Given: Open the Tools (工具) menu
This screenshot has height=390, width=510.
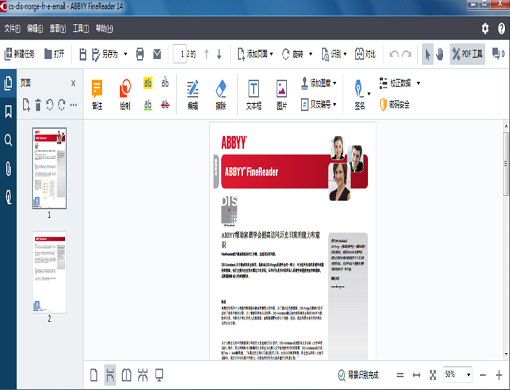Looking at the screenshot, I should click(81, 29).
